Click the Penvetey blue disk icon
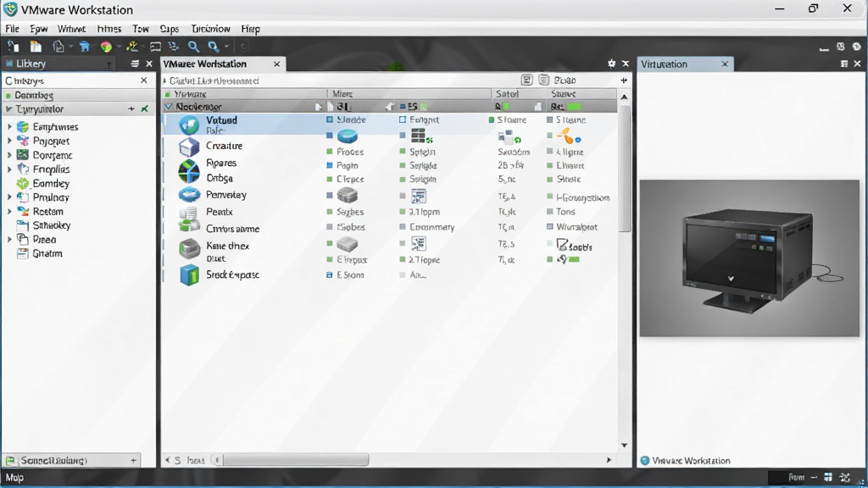The width and height of the screenshot is (868, 488). pos(189,195)
